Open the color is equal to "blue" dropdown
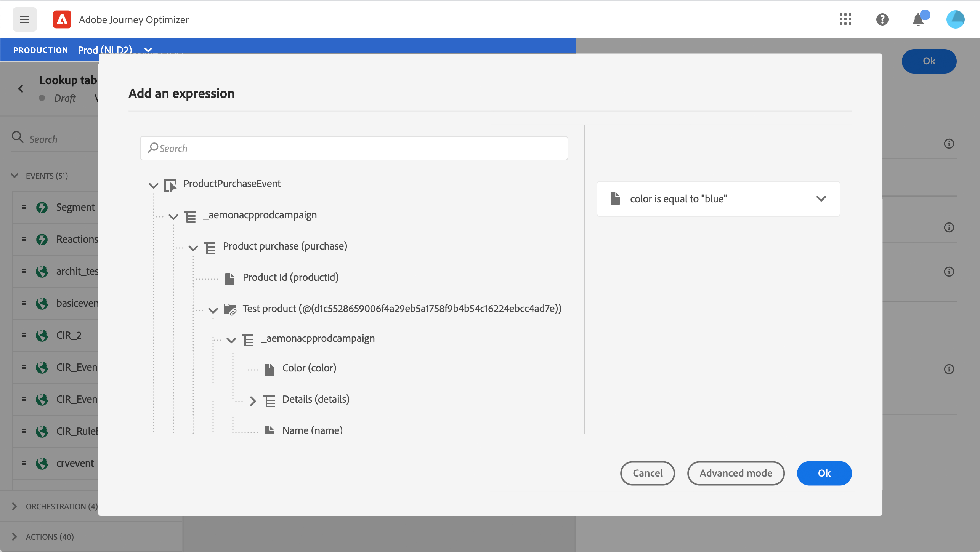This screenshot has height=552, width=980. point(821,199)
